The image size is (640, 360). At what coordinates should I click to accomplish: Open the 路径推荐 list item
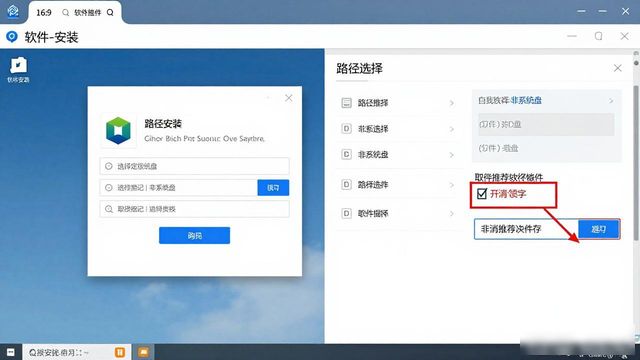(398, 103)
